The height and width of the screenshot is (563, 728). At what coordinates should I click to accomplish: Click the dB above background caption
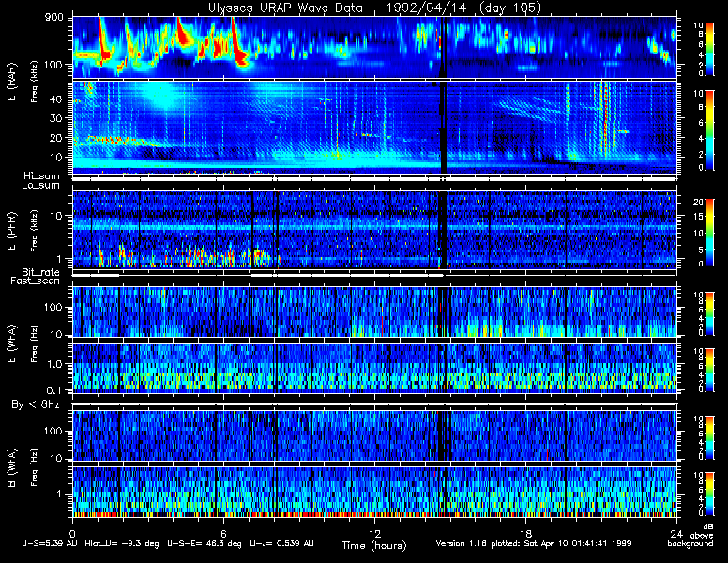click(692, 536)
